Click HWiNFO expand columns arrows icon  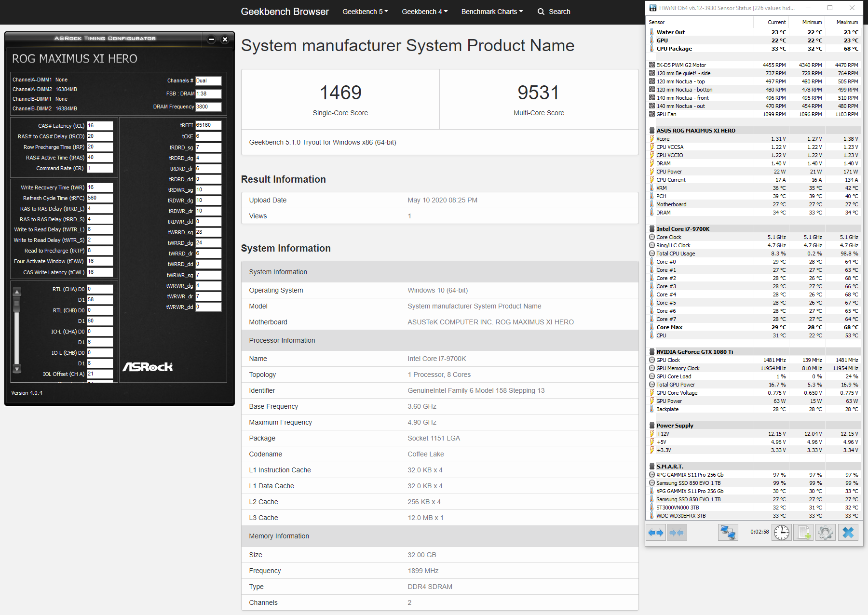pos(656,533)
